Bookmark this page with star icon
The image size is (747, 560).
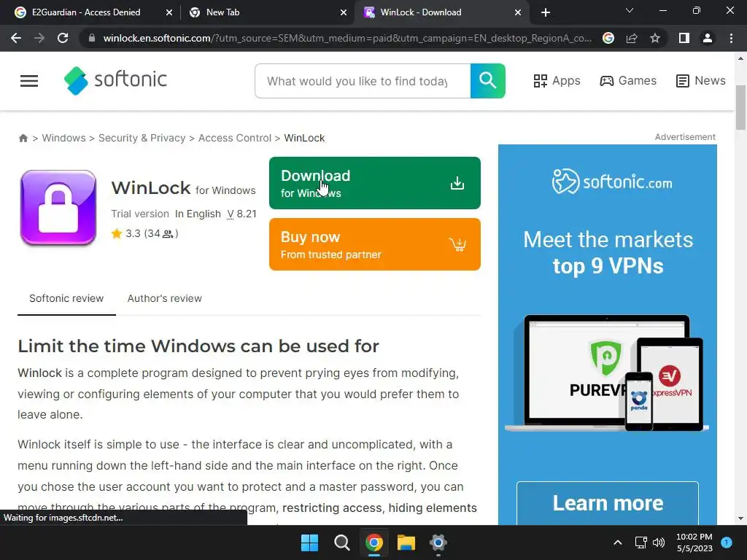655,38
